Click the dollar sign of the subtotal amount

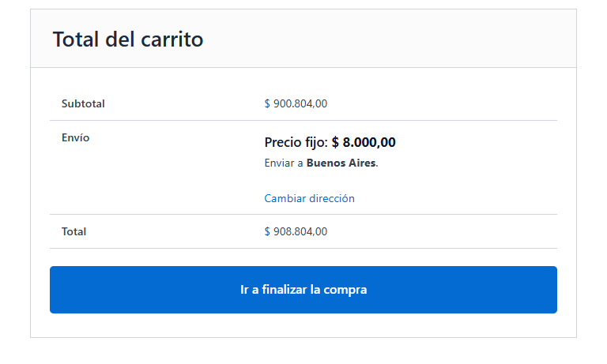click(267, 103)
